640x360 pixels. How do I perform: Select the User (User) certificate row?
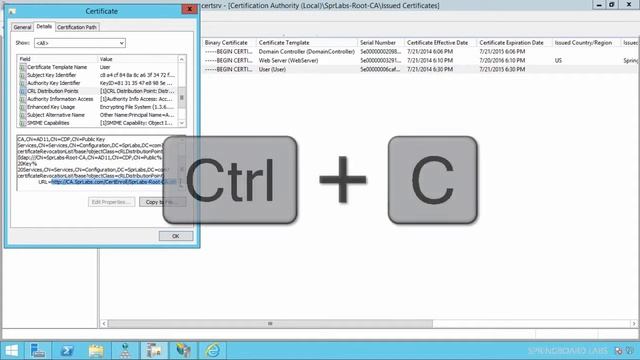click(420, 69)
